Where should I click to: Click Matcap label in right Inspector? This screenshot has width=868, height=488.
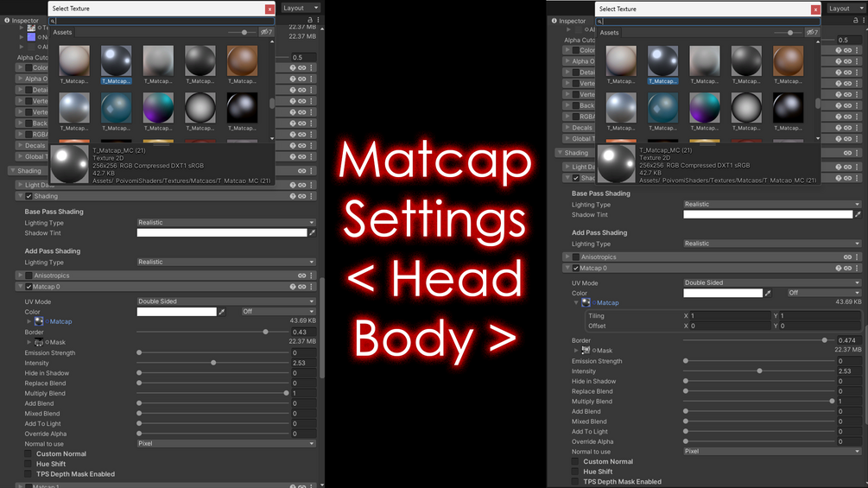pos(608,302)
